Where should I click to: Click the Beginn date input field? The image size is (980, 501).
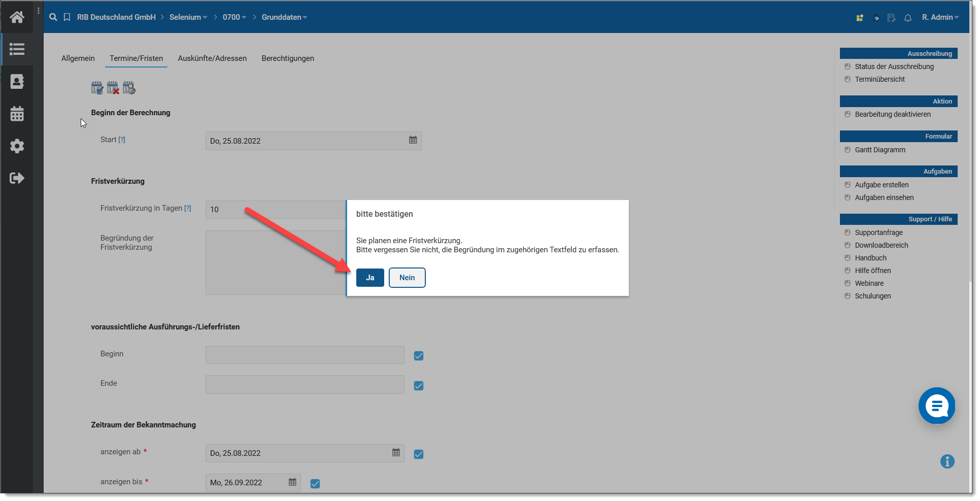tap(305, 355)
